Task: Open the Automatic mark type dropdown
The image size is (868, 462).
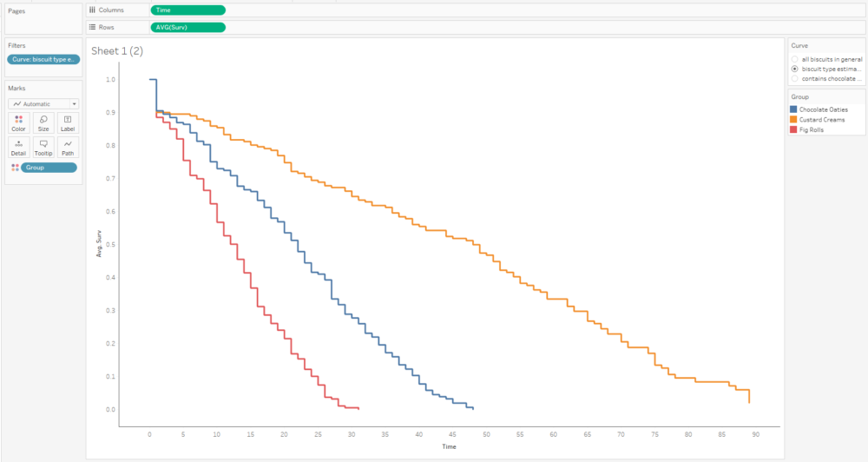Action: (x=43, y=103)
